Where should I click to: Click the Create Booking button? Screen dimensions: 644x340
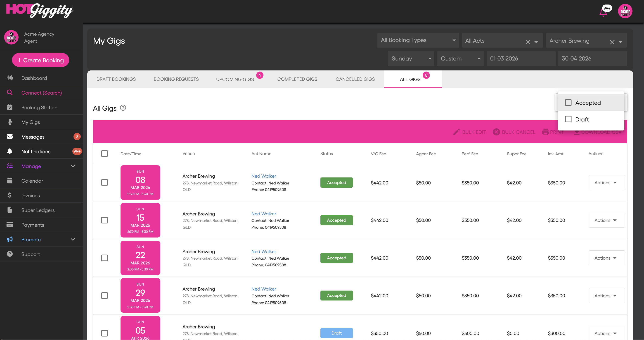coord(40,60)
